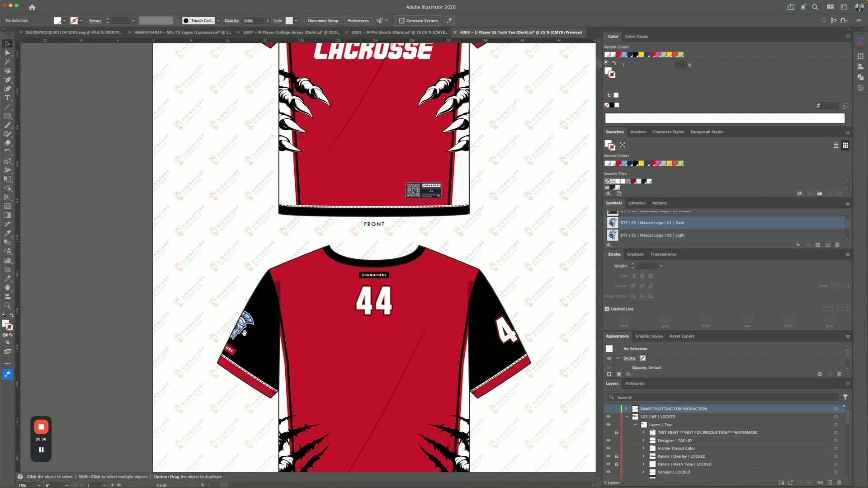This screenshot has height=488, width=868.
Task: Collapse the 'Layers | Top' sublayer
Action: tap(635, 425)
